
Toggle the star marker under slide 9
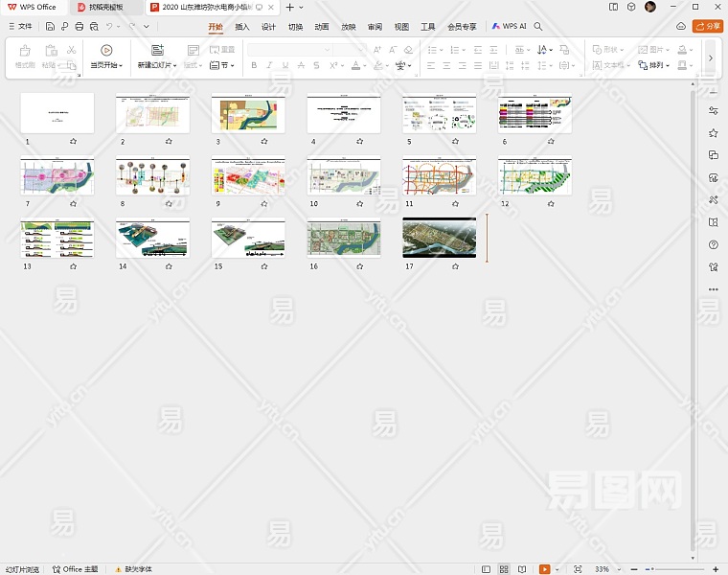(264, 204)
